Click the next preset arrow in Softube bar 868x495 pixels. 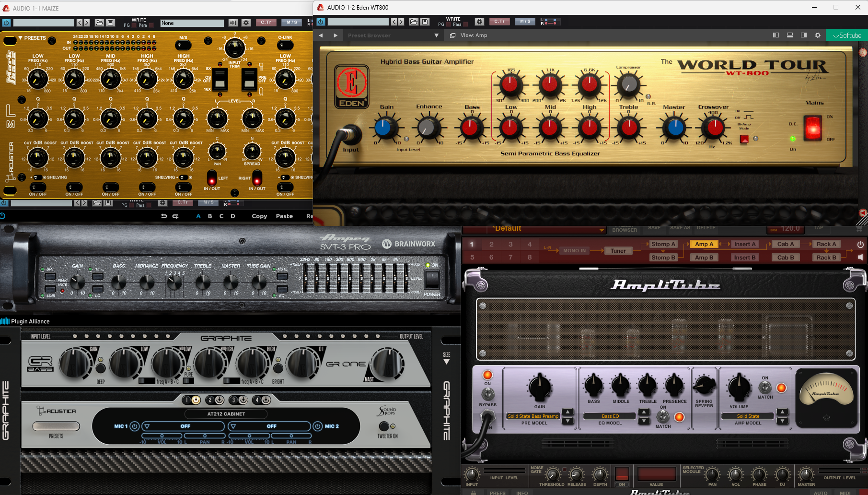pos(336,35)
